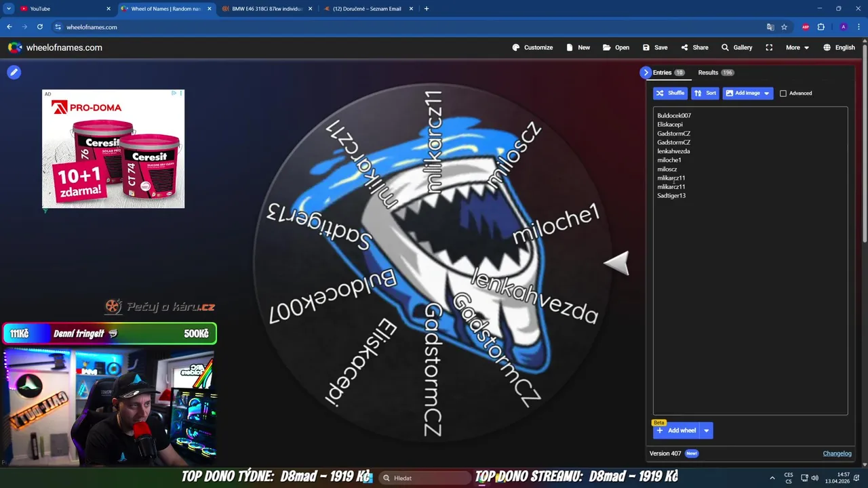This screenshot has width=868, height=488.
Task: Open the extensions puzzle icon
Action: [821, 27]
